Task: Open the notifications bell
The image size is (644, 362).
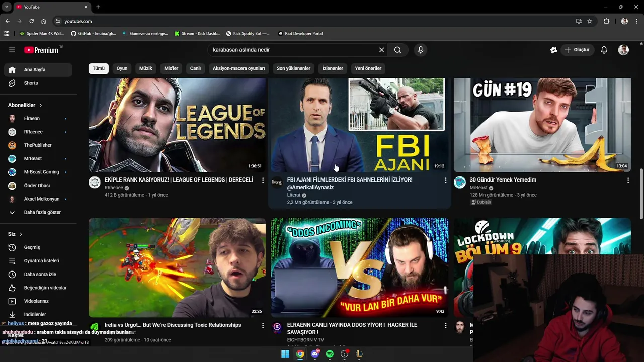Action: click(x=604, y=50)
